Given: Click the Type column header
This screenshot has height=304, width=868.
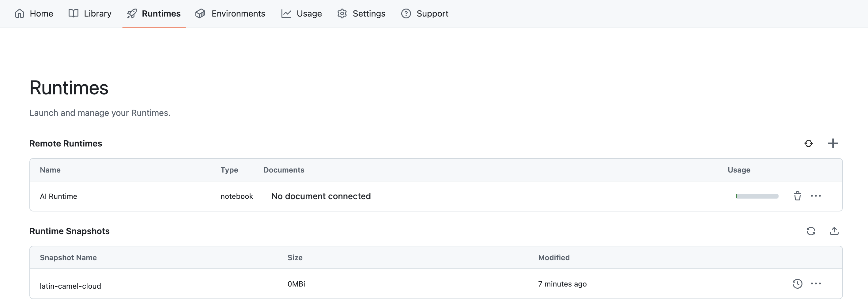Looking at the screenshot, I should tap(229, 170).
